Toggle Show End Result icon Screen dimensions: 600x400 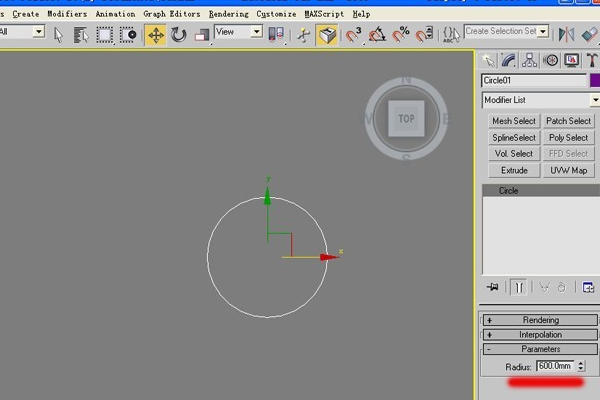[x=518, y=287]
